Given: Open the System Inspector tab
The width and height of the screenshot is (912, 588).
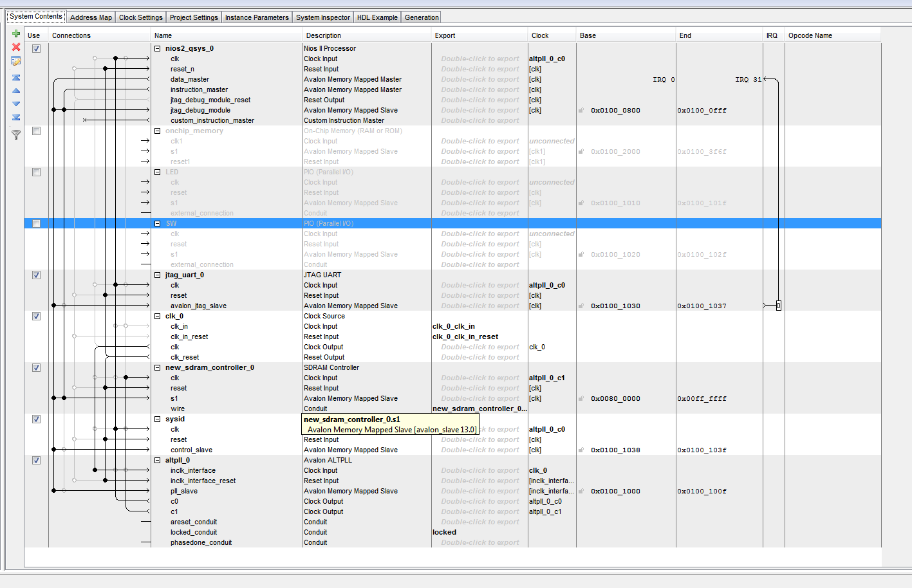Looking at the screenshot, I should 323,17.
